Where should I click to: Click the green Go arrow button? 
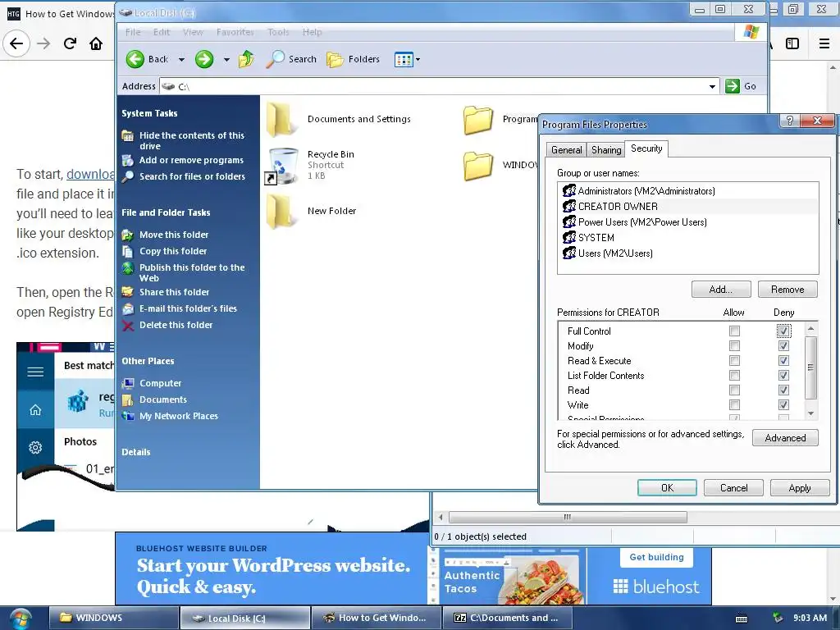coord(733,85)
